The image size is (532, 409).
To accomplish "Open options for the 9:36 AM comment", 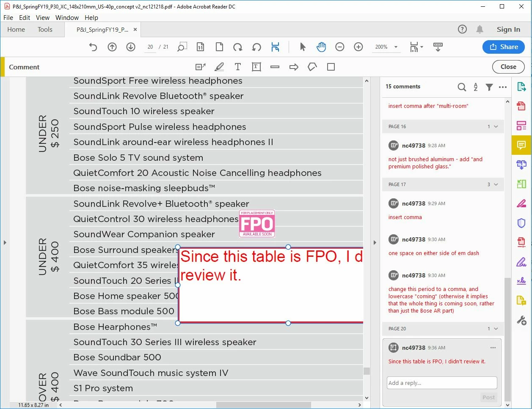I will pyautogui.click(x=493, y=348).
